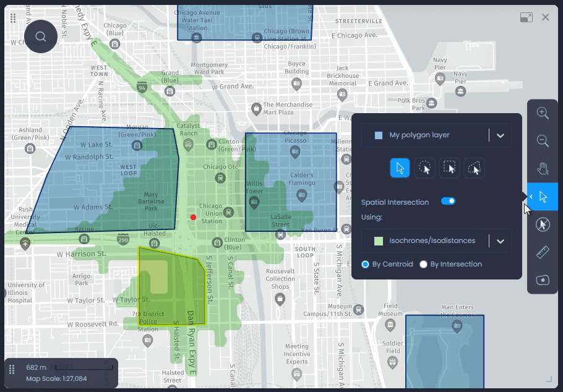This screenshot has width=563, height=392.
Task: Toggle the Spatial Intersection switch
Action: pos(448,201)
